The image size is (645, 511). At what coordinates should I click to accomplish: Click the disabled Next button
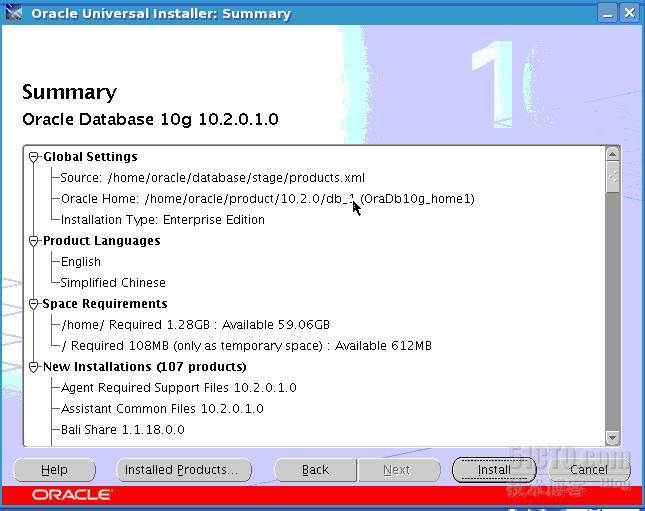coord(397,470)
